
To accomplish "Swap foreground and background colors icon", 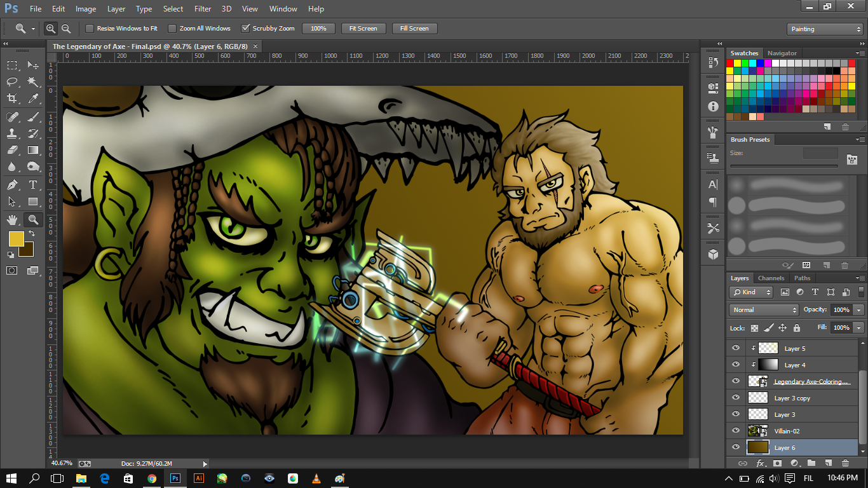I will 32,234.
